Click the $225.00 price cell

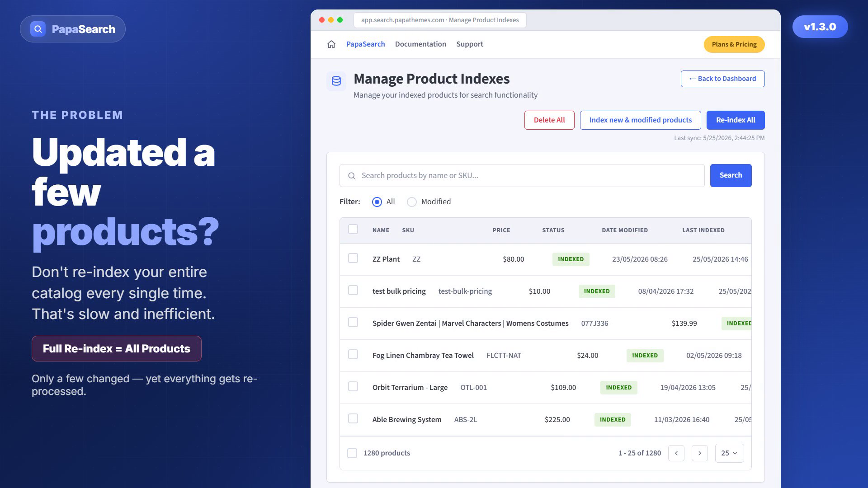(557, 420)
